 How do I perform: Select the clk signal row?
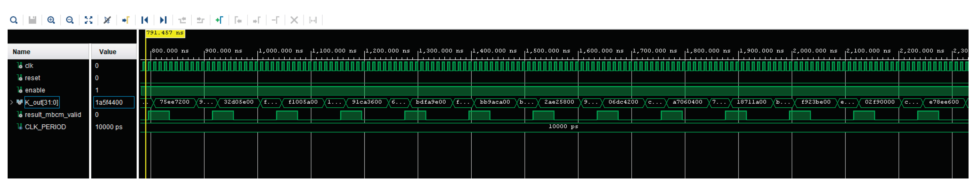[x=29, y=66]
